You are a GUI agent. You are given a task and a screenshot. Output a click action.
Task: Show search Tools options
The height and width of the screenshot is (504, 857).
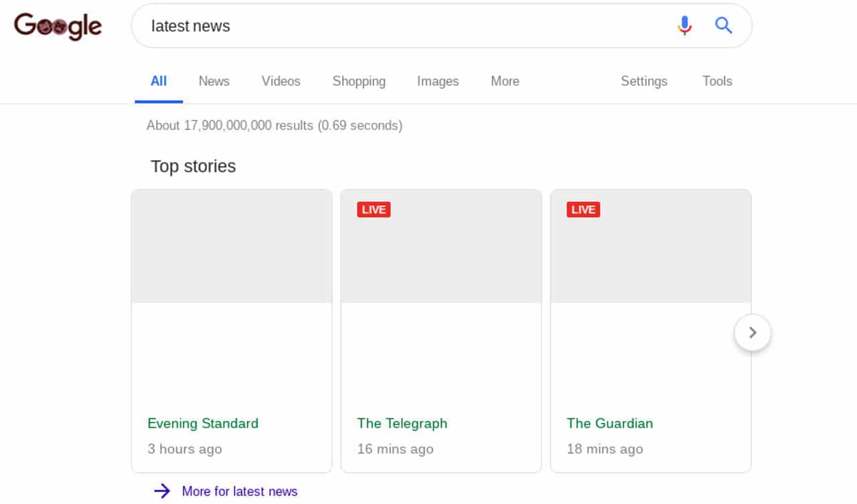click(x=716, y=81)
